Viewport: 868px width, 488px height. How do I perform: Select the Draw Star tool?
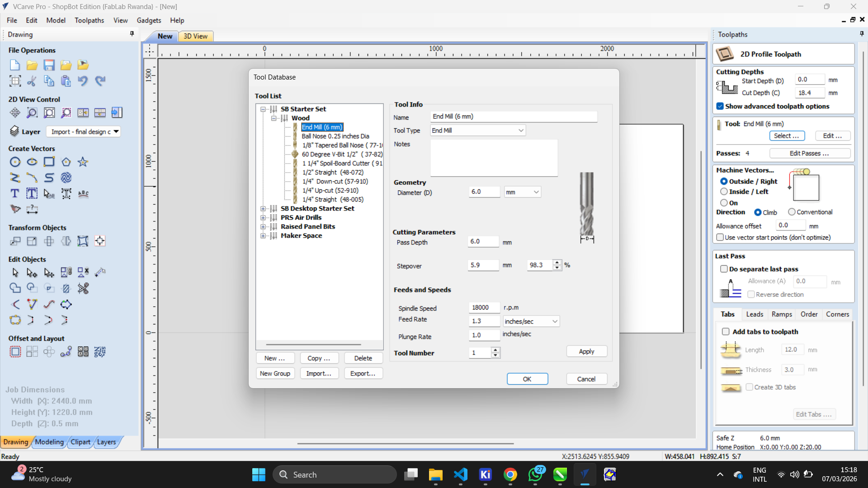(83, 162)
